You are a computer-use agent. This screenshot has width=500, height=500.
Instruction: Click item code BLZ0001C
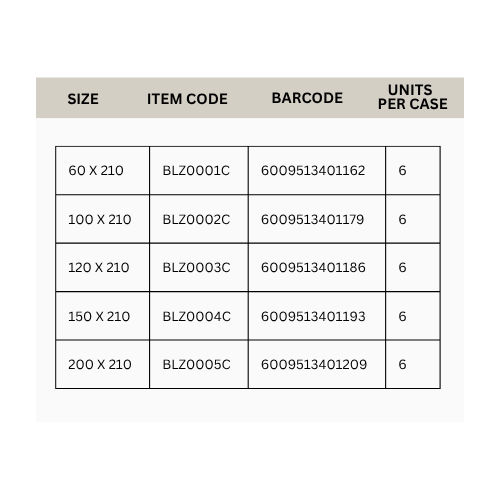pos(196,171)
